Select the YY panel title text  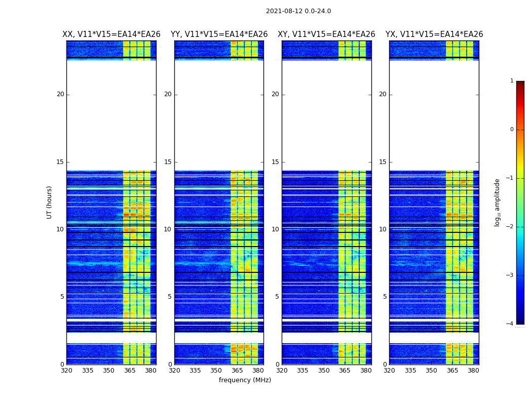pos(219,34)
